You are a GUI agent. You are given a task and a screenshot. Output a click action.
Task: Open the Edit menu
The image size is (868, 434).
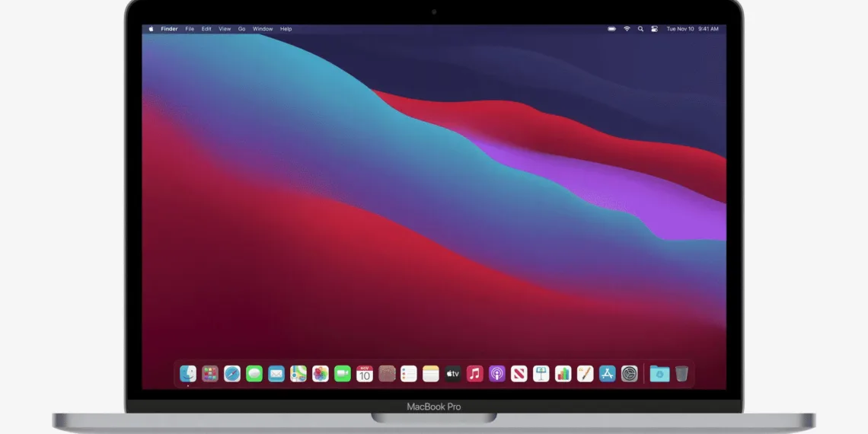tap(206, 29)
